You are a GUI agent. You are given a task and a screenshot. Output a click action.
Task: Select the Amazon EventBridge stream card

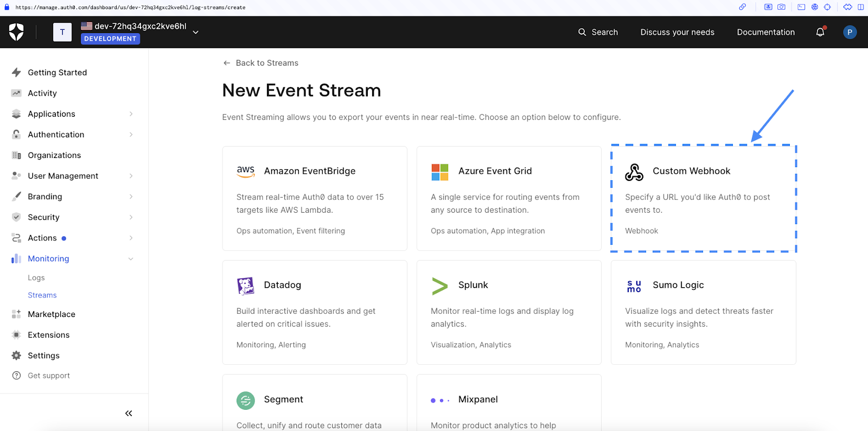click(315, 198)
